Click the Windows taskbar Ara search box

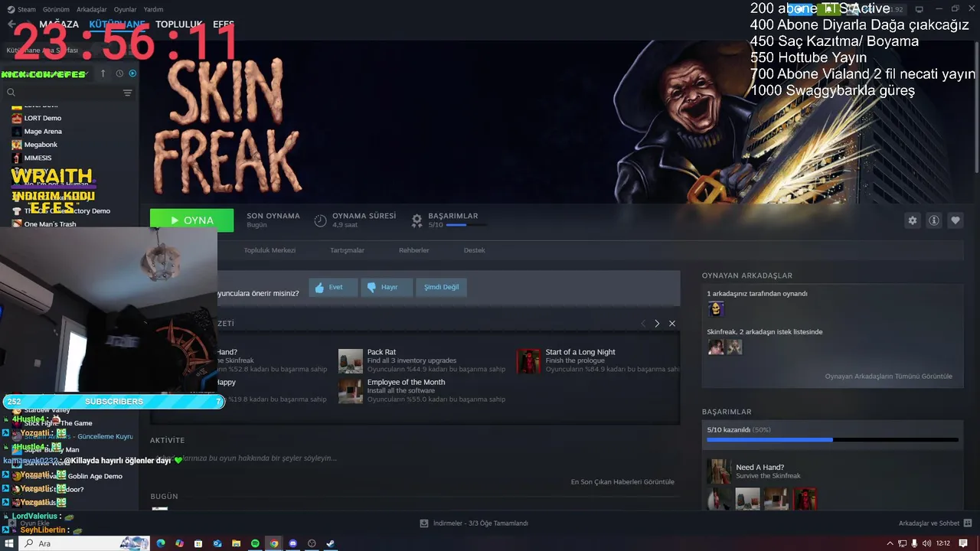coord(84,543)
